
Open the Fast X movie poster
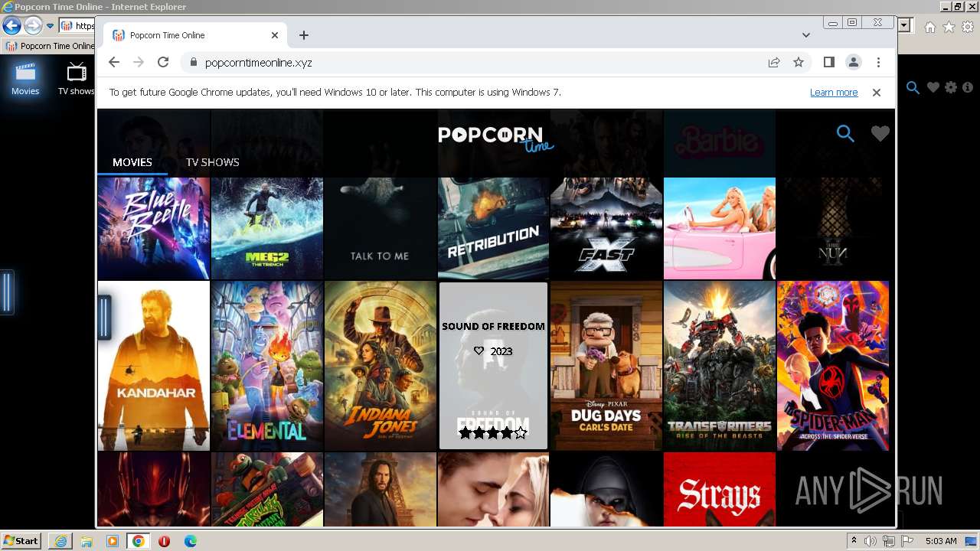coord(606,228)
